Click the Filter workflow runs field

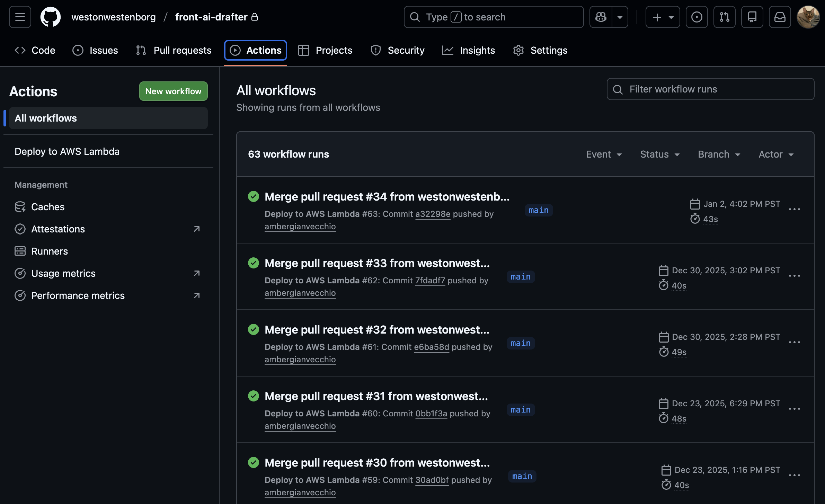pos(710,89)
